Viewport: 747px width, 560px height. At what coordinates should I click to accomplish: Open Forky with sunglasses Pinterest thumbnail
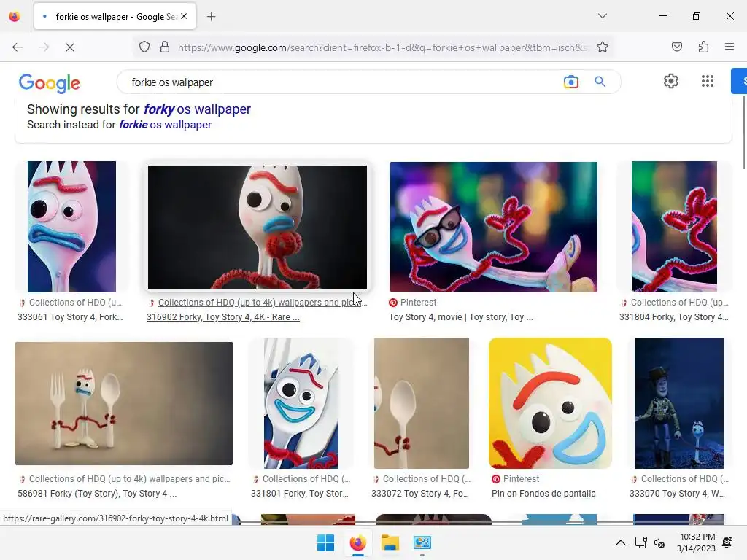494,227
